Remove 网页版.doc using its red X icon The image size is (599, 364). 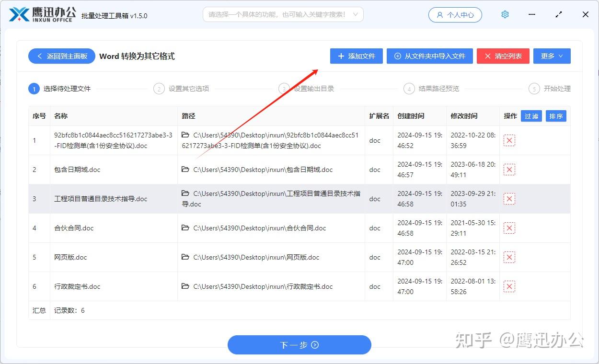[x=509, y=257]
